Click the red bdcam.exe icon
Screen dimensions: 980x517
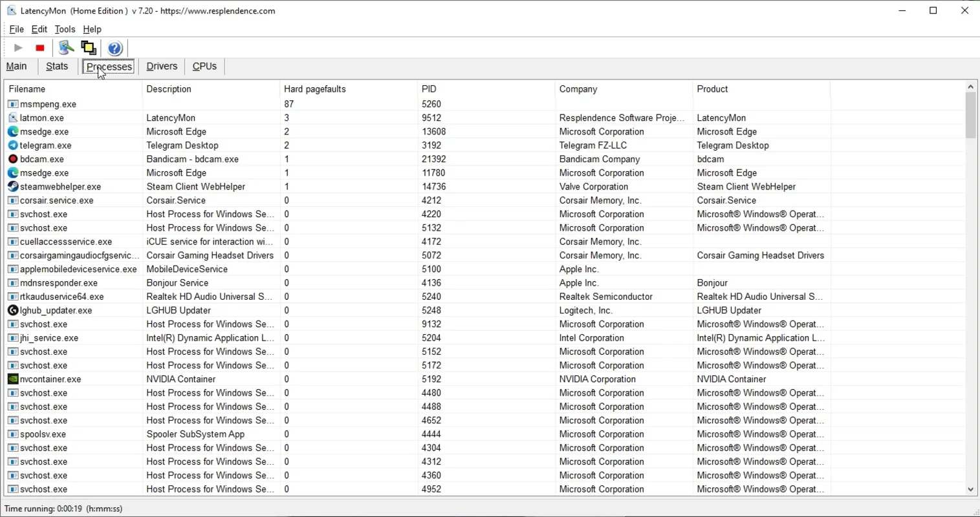(x=13, y=159)
